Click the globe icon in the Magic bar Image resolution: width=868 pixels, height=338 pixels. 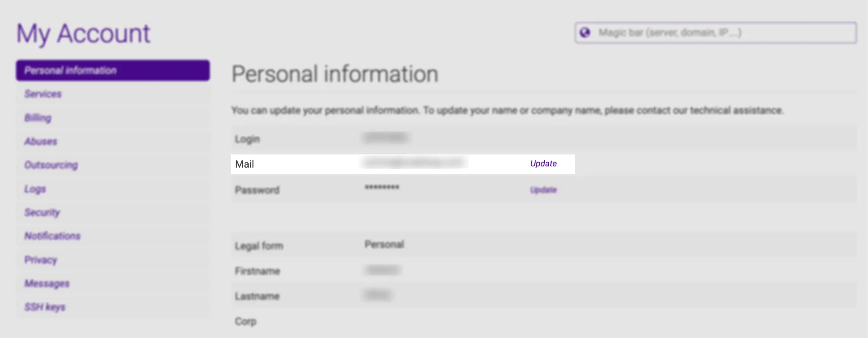click(585, 33)
